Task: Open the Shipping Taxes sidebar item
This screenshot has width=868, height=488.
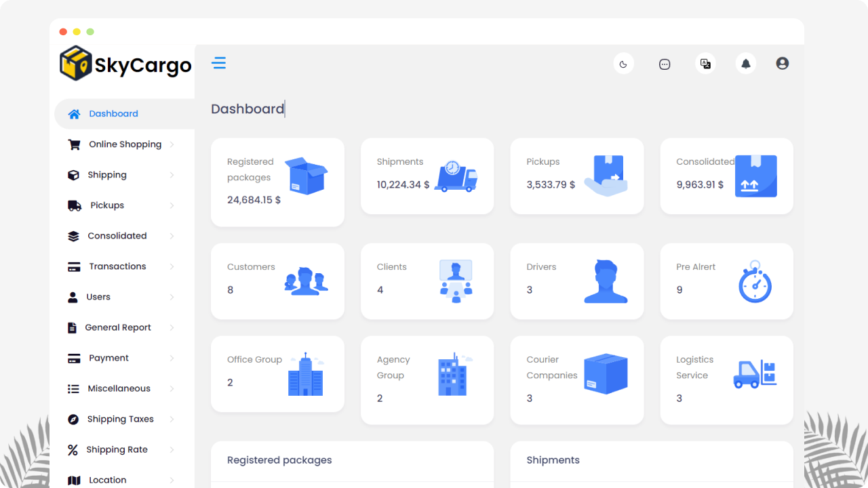Action: (120, 419)
